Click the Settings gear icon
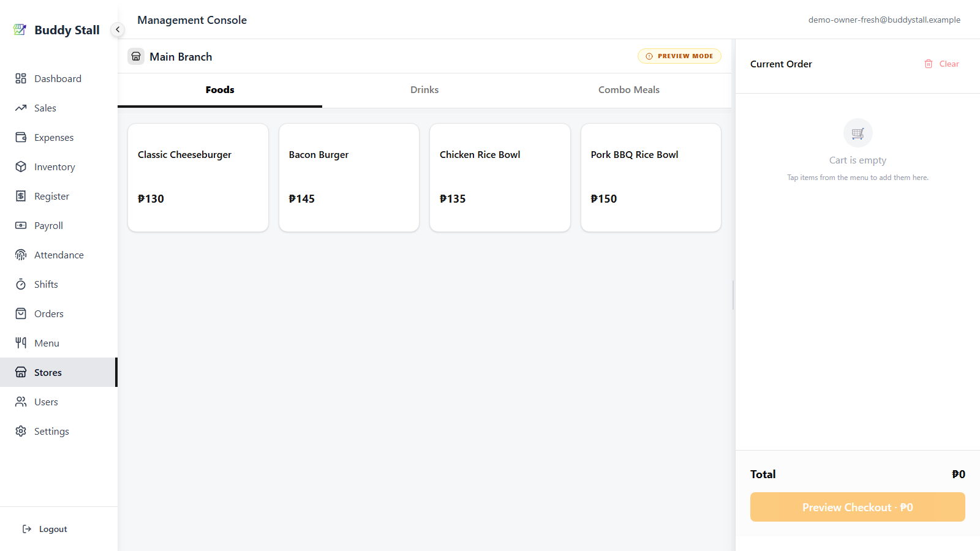 click(21, 431)
